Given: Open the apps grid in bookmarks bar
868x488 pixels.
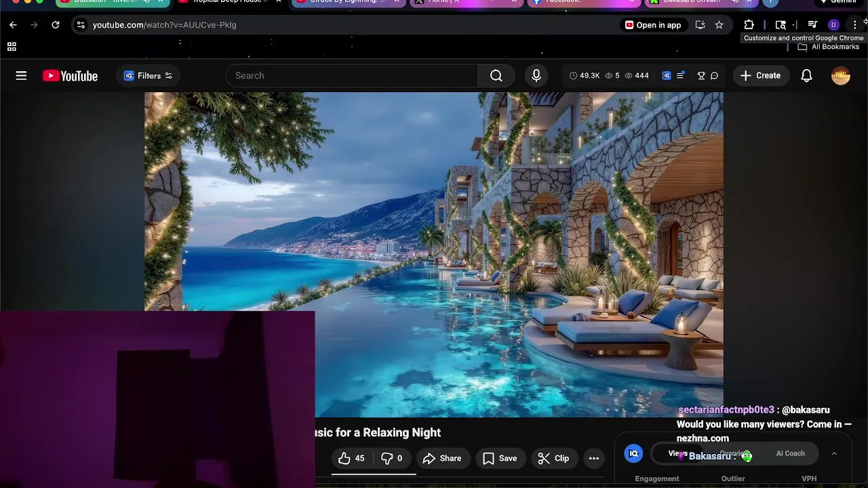Looking at the screenshot, I should click(x=12, y=47).
